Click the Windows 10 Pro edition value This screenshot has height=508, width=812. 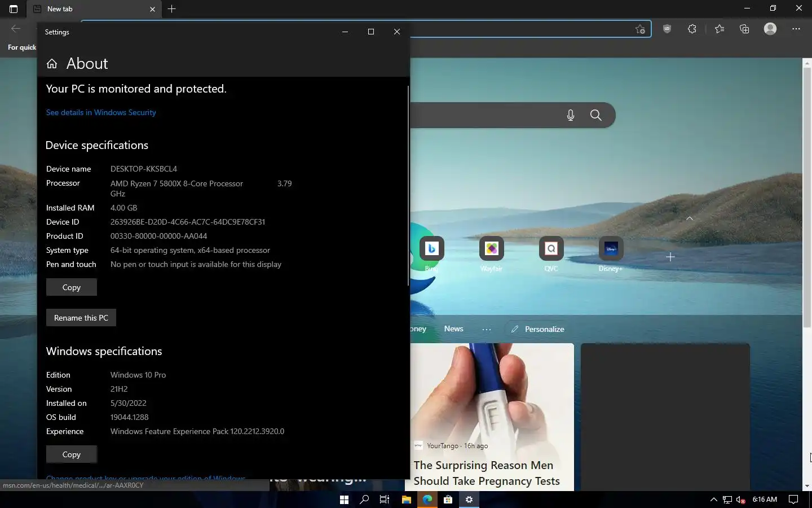[138, 375]
